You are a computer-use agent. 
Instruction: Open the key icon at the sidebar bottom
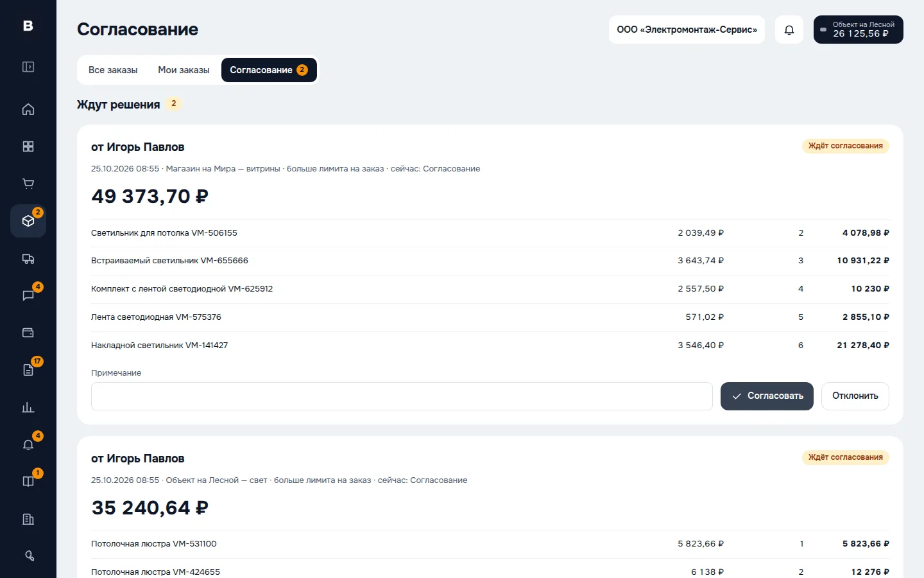[x=28, y=556]
